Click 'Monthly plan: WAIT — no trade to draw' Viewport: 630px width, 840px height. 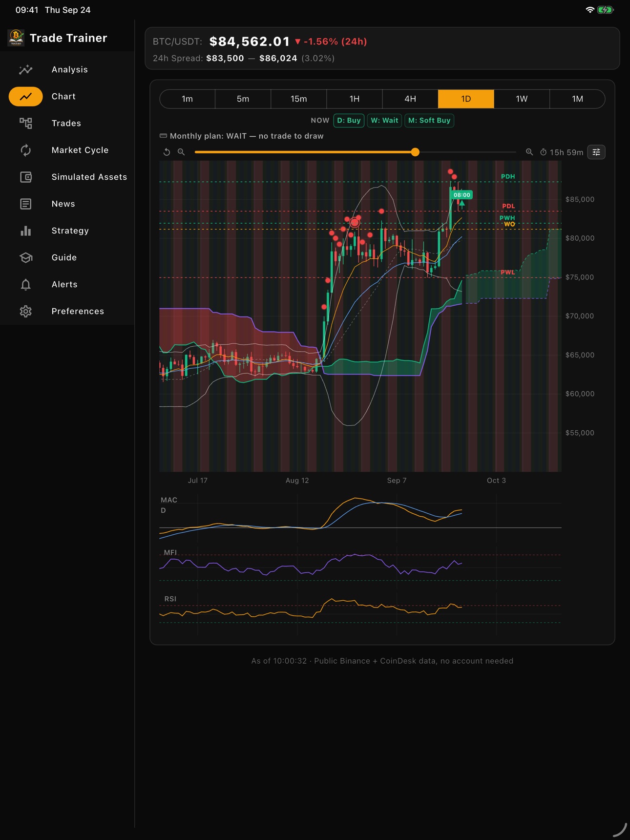click(x=247, y=136)
